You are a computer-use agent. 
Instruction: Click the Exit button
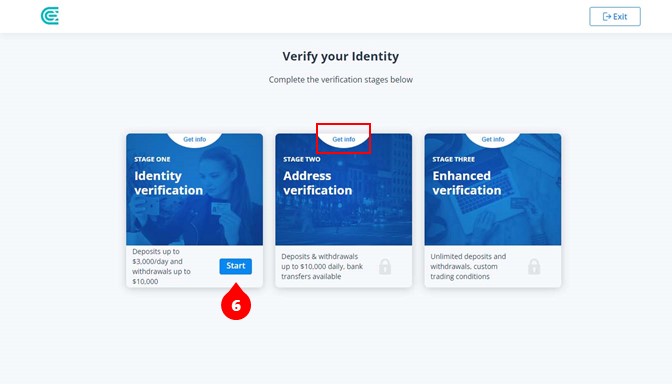[615, 16]
